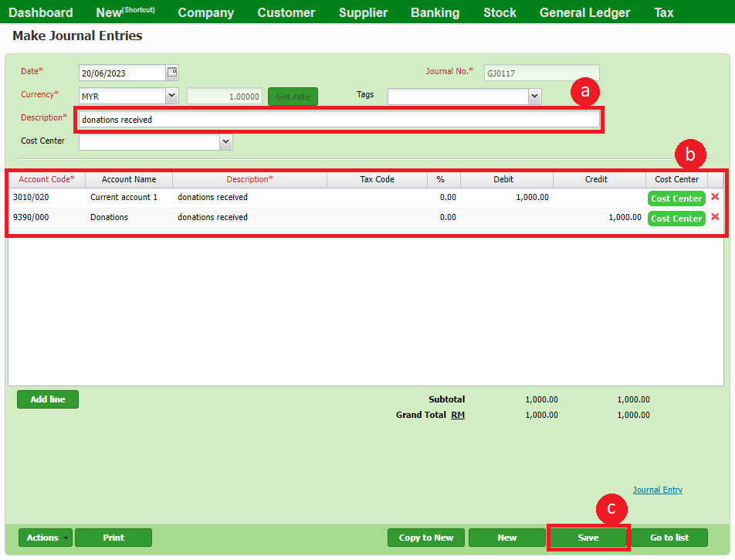Click the Journal No. field GJ0117

[x=541, y=73]
